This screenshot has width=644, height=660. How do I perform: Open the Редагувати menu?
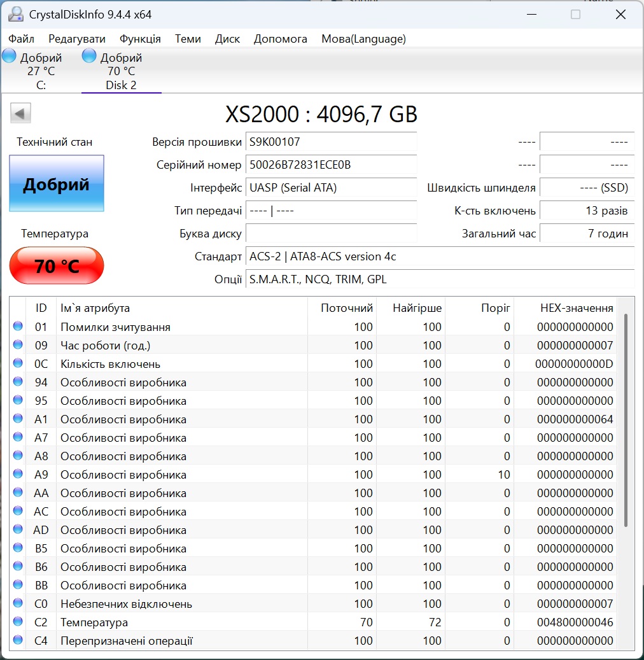tap(77, 39)
